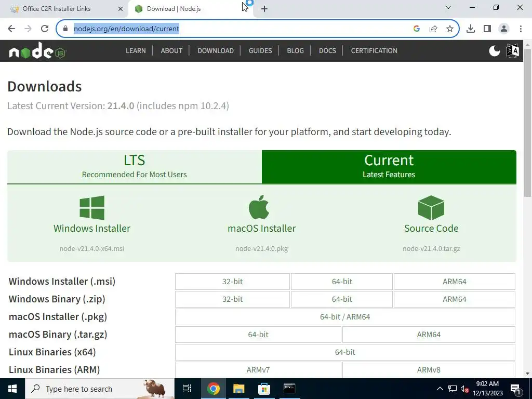Close the Office C2R Installer Links tab

[x=121, y=9]
